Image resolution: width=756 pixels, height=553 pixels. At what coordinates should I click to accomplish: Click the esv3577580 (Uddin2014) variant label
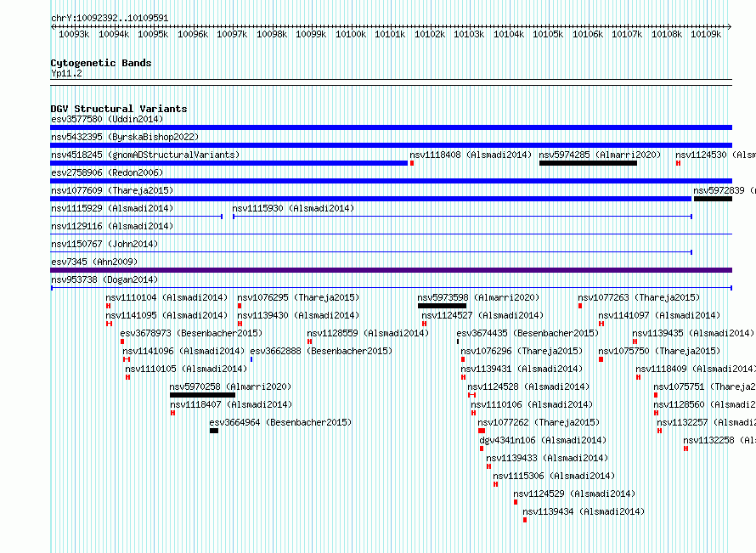[x=107, y=119]
